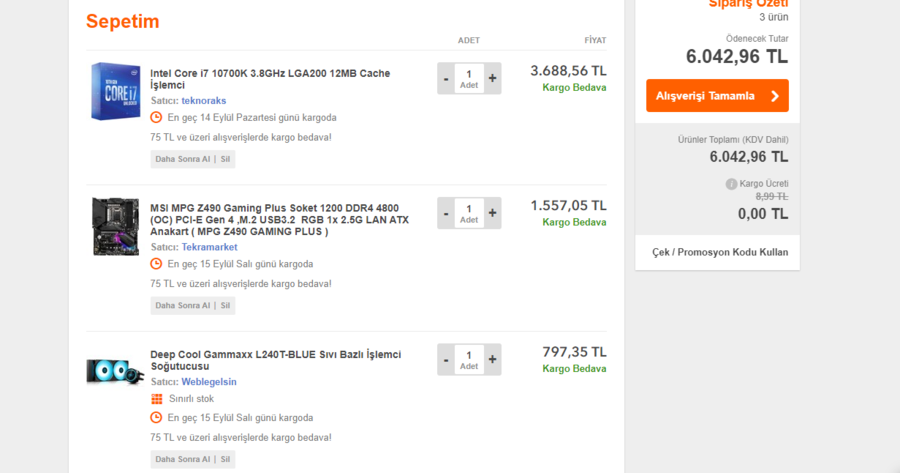Increase quantity of MSI MPG Z490 motherboard
Viewport: 900px width, 473px height.
[x=492, y=213]
